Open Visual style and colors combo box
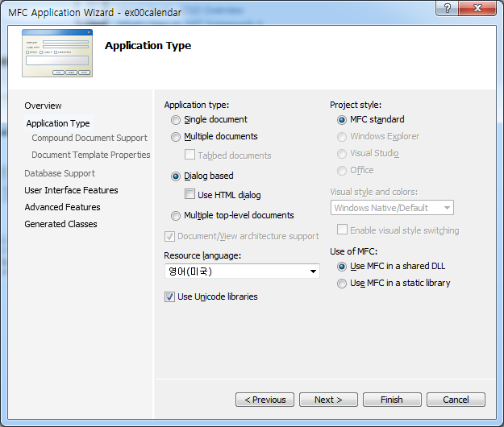This screenshot has width=504, height=427. (x=392, y=208)
